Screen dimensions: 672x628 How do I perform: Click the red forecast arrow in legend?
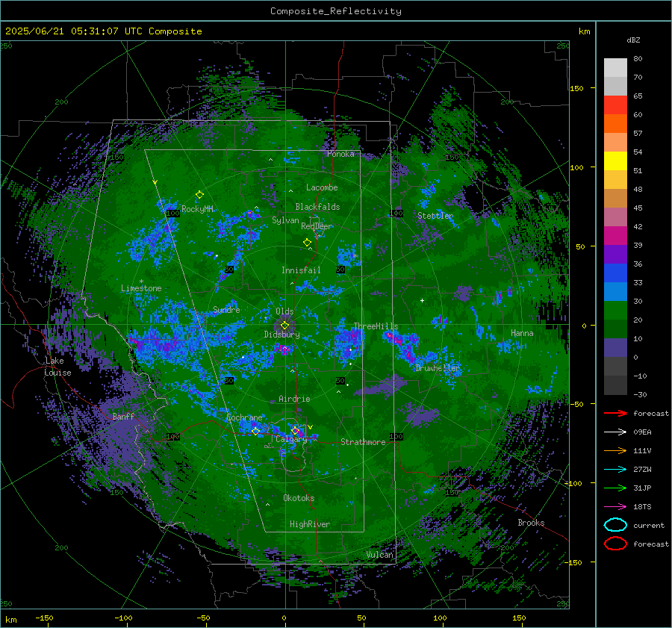coord(615,413)
